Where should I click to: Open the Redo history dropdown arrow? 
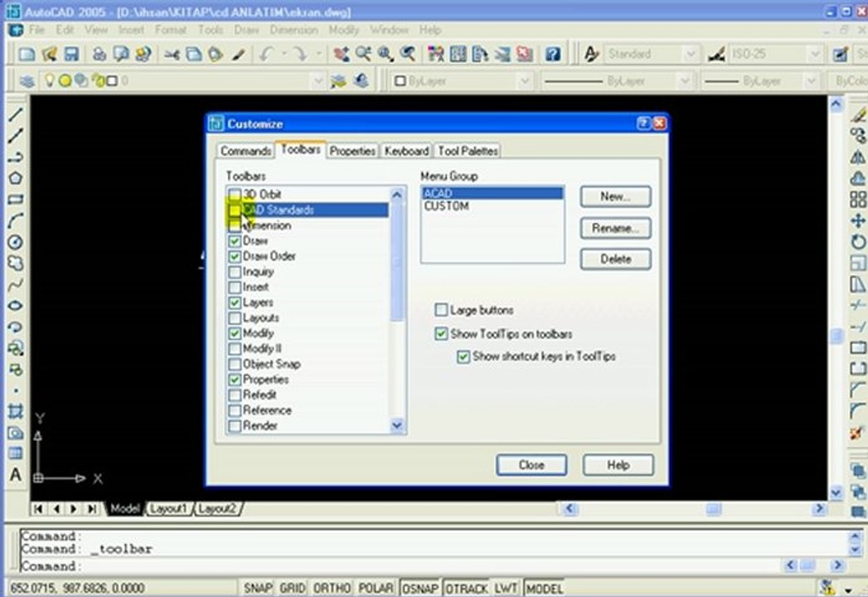[318, 54]
